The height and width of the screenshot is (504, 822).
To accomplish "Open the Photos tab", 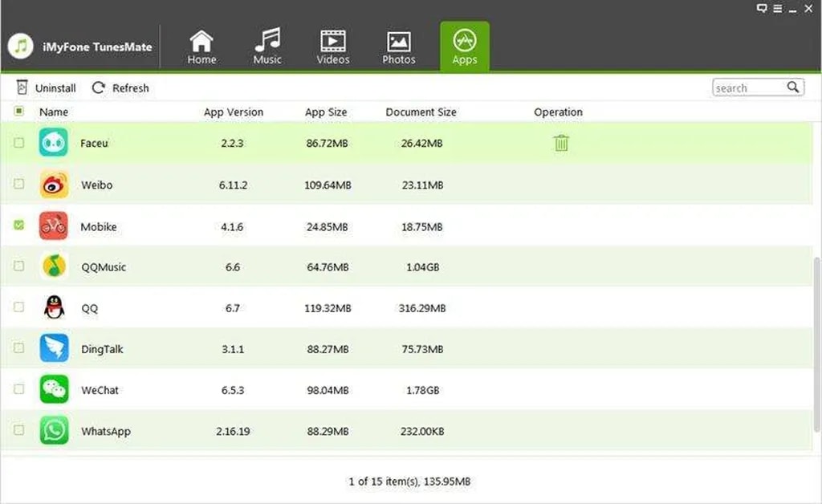I will (x=399, y=47).
